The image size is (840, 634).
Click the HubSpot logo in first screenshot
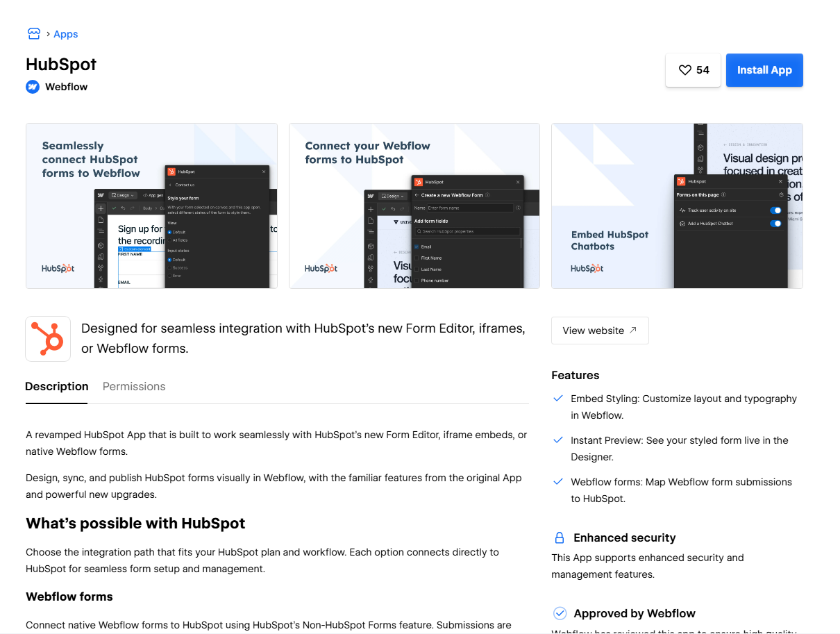tap(58, 268)
